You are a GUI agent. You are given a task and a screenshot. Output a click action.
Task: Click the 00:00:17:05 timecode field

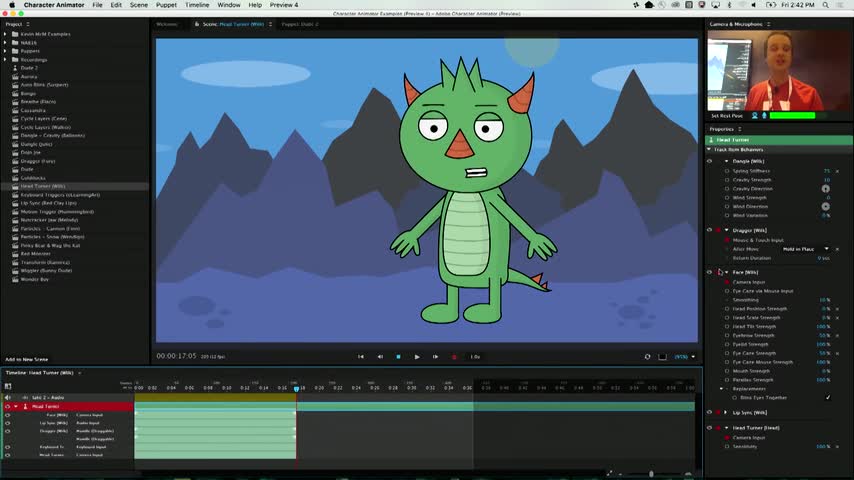[176, 356]
